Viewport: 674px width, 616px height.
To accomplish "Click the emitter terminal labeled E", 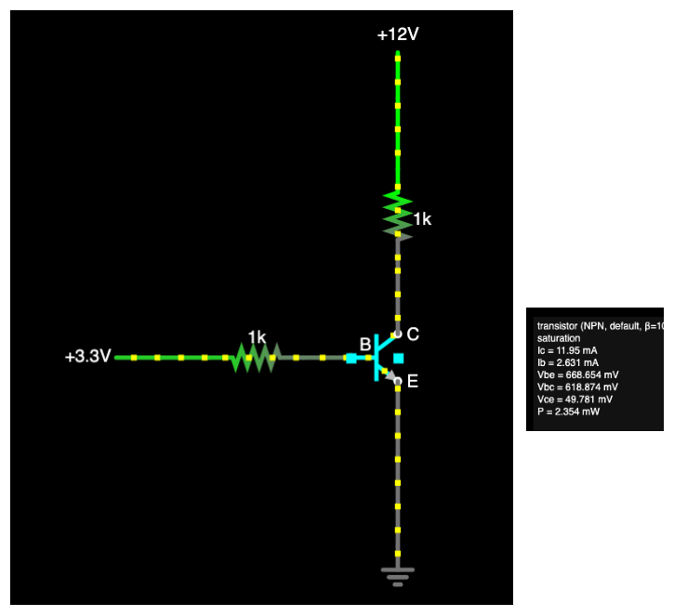I will 398,381.
